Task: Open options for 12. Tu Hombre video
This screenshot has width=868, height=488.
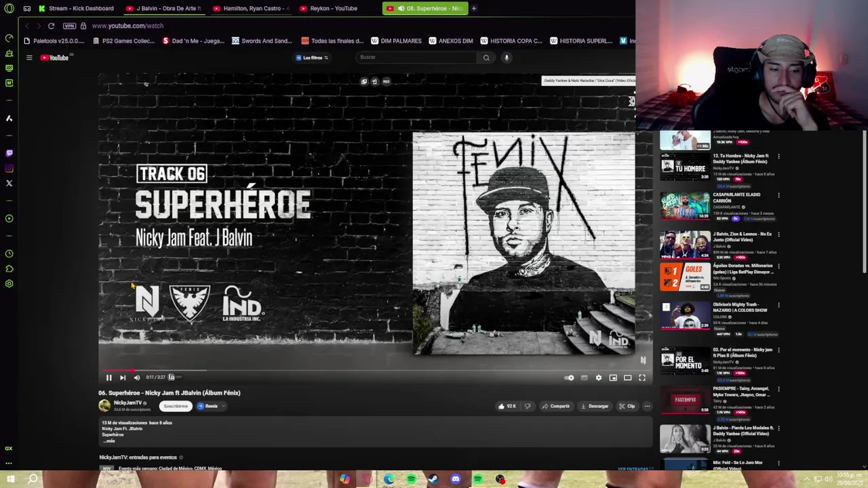Action: tap(778, 157)
